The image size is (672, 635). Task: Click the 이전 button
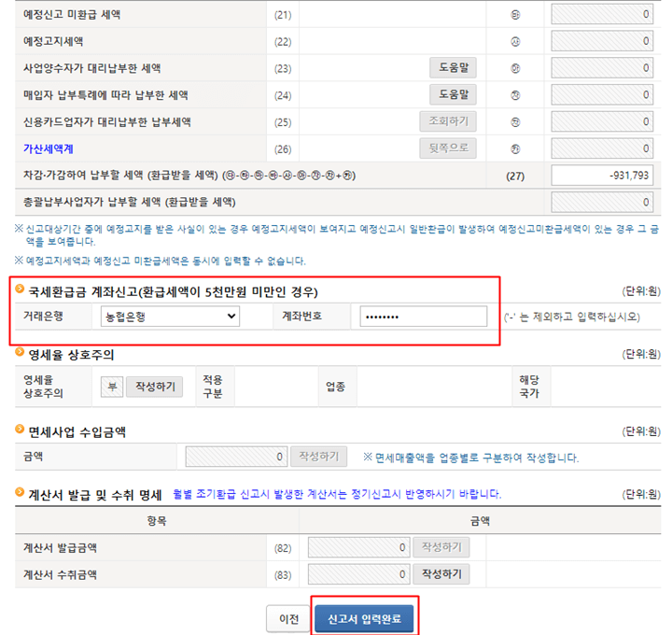pos(288,619)
